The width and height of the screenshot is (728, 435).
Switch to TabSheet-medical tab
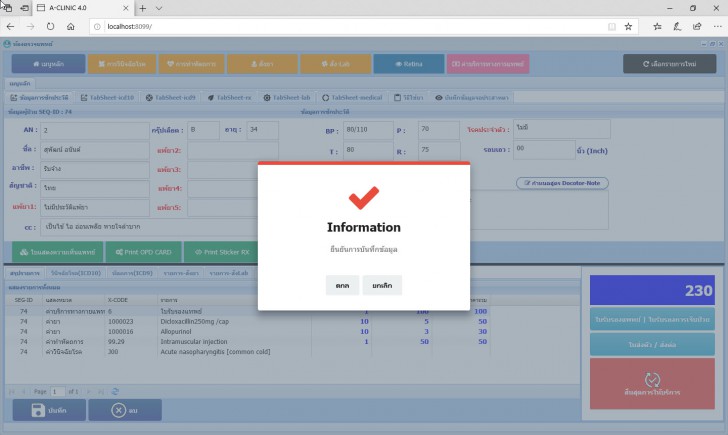click(x=352, y=97)
